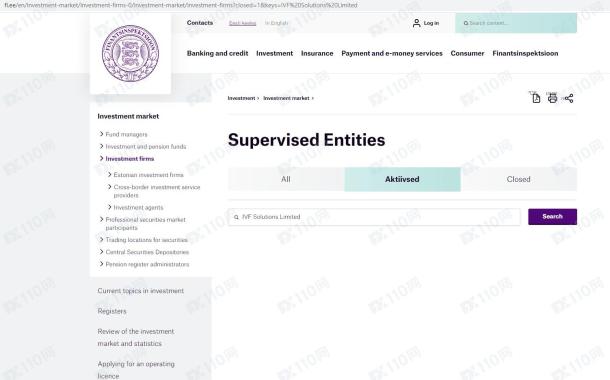Expand the Fund managers chevron
Screen dimensions: 610x380
[101, 134]
